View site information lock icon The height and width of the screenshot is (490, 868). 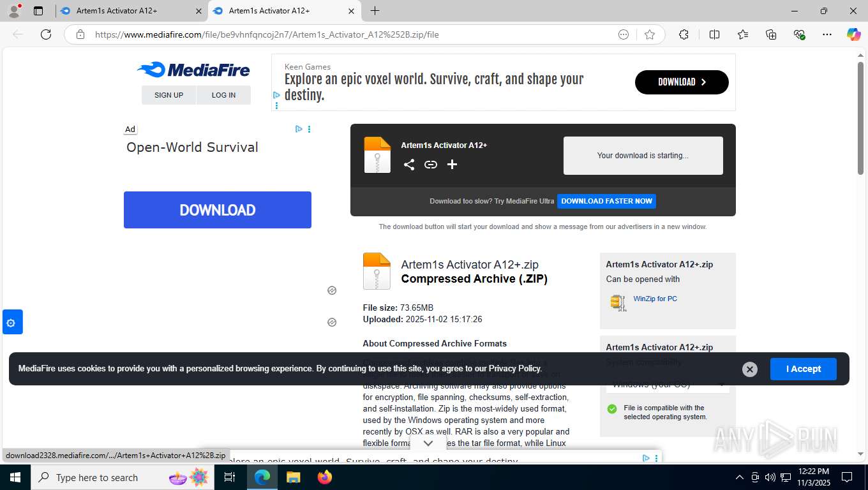pyautogui.click(x=80, y=34)
